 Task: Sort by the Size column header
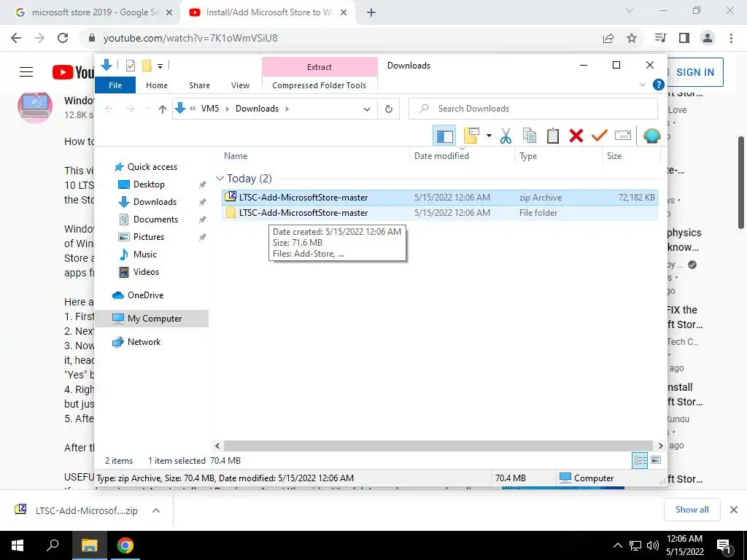pos(614,156)
